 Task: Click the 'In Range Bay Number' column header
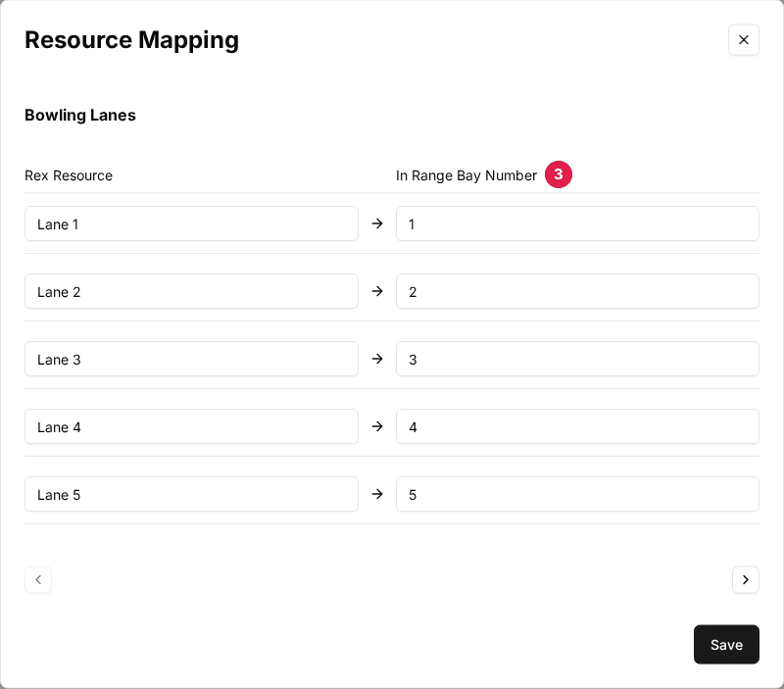pos(466,175)
